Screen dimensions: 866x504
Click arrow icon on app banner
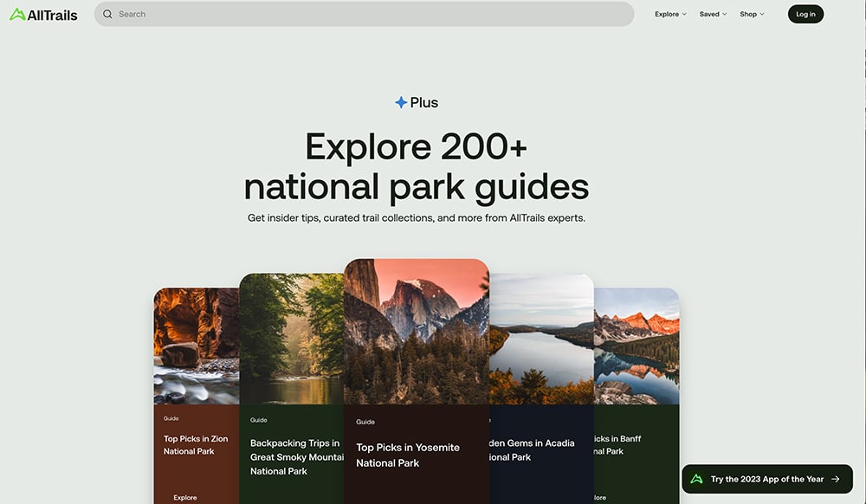836,479
